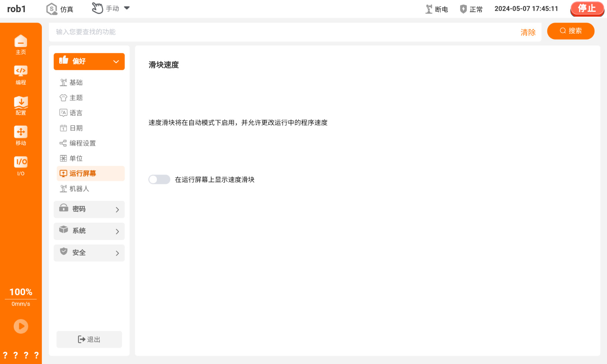Select the 机器人 menu item
This screenshot has width=607, height=364.
point(91,189)
